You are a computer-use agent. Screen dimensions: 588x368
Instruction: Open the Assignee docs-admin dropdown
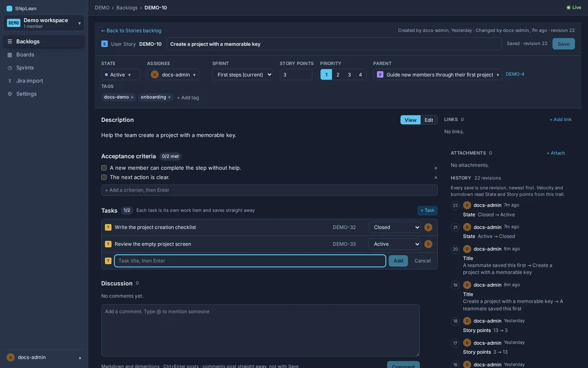click(x=173, y=74)
